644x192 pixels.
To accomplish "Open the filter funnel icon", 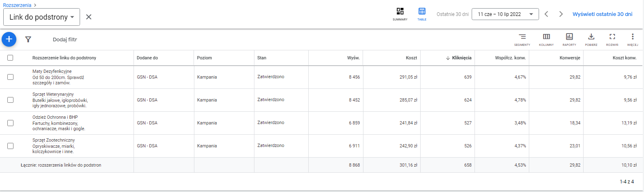I will pyautogui.click(x=28, y=39).
